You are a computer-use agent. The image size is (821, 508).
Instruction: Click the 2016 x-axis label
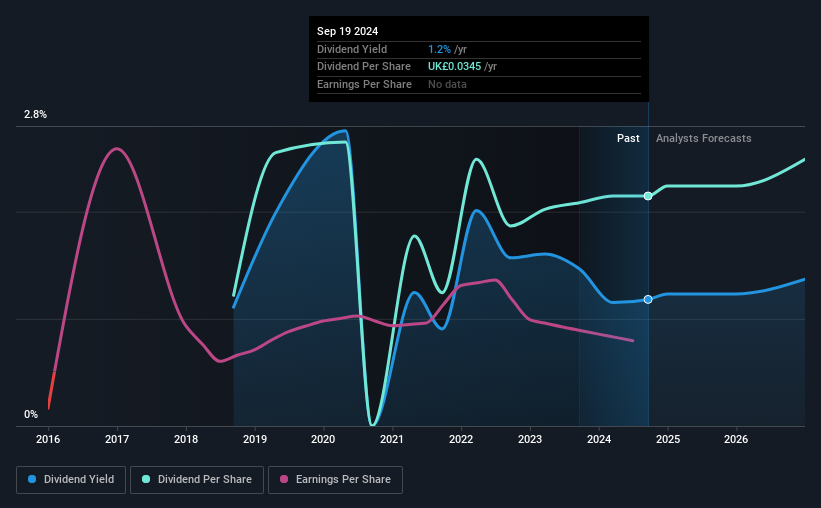pyautogui.click(x=48, y=439)
